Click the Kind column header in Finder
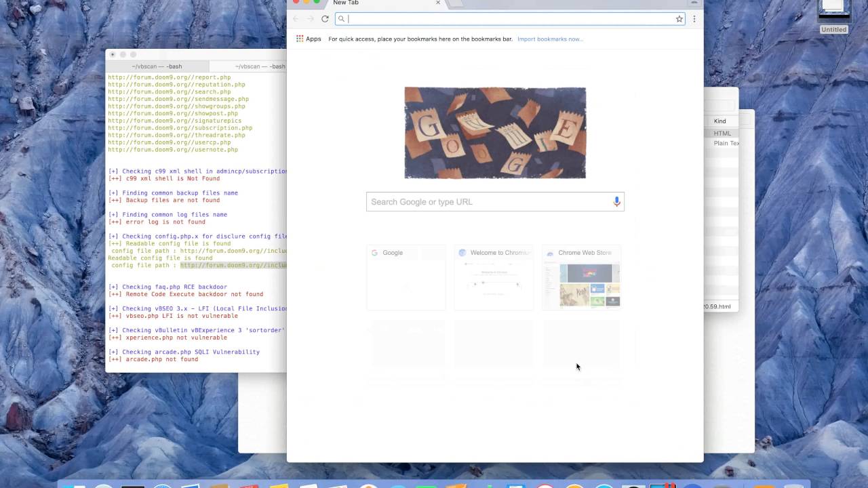868x488 pixels. coord(720,121)
